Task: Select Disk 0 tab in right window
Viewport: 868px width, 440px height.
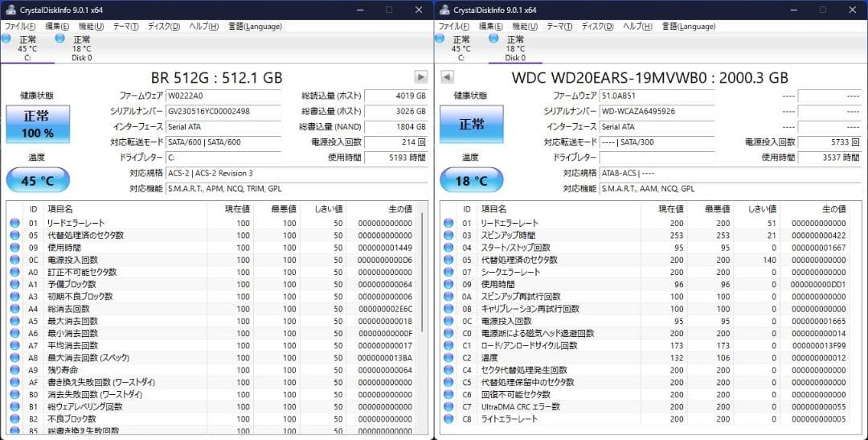Action: (x=515, y=48)
